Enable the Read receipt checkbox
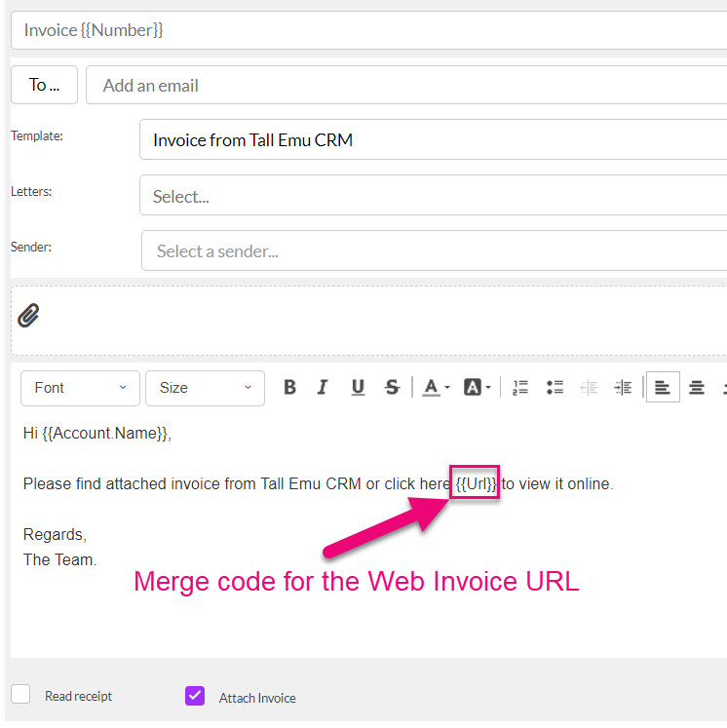This screenshot has width=727, height=728. (20, 695)
